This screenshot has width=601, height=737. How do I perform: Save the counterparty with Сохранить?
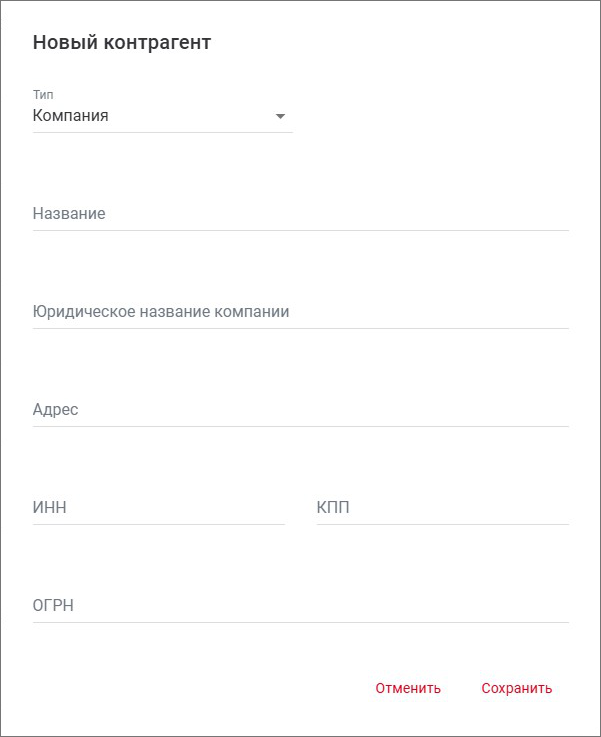click(x=516, y=688)
